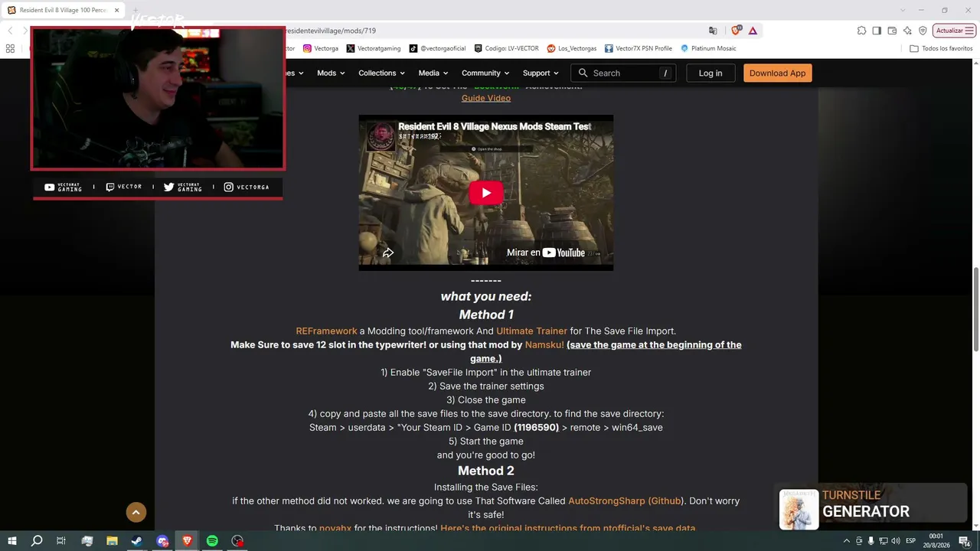
Task: Open Spotify from the taskbar
Action: [212, 541]
